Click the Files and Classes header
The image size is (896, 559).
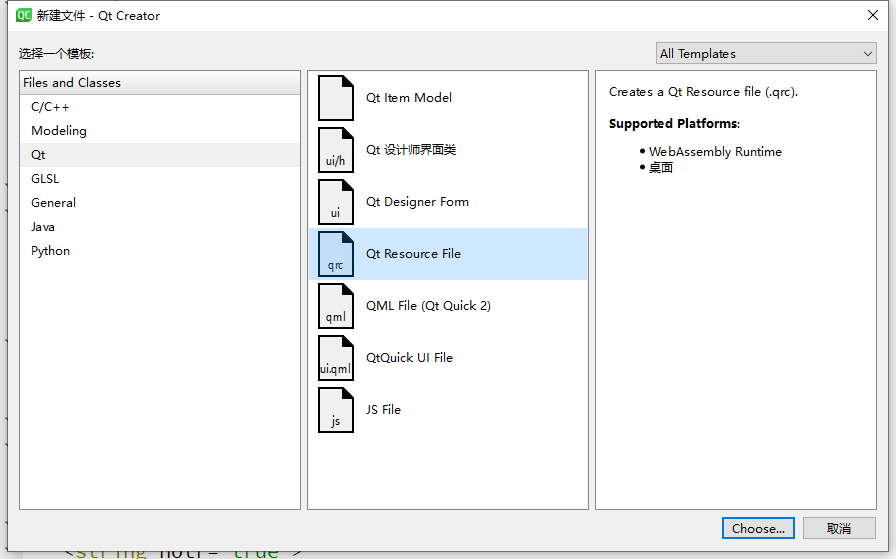click(x=159, y=83)
